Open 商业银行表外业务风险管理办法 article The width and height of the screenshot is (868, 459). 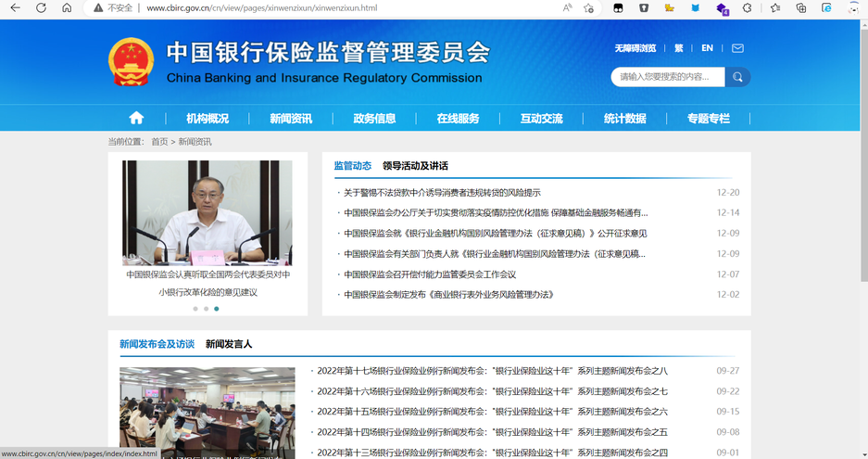[448, 294]
